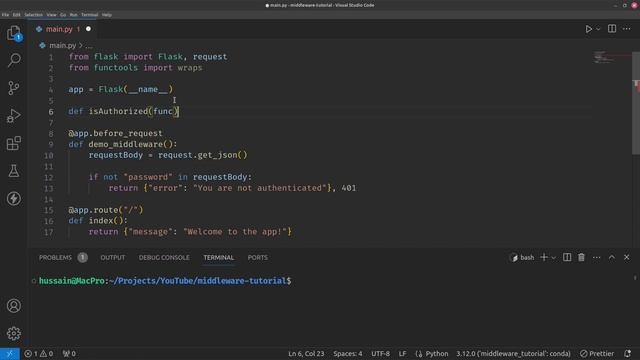Open the File menu
This screenshot has width=640, height=360.
pyautogui.click(x=5, y=15)
